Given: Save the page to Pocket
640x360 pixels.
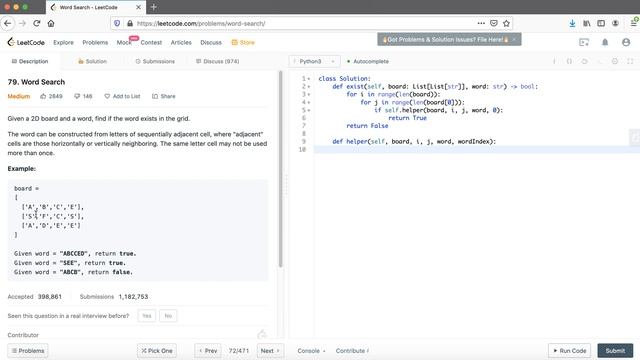Looking at the screenshot, I should coord(494,23).
